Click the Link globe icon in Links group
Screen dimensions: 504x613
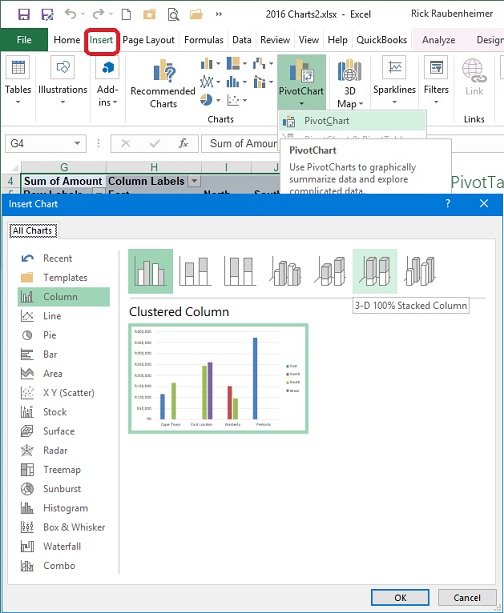474,71
